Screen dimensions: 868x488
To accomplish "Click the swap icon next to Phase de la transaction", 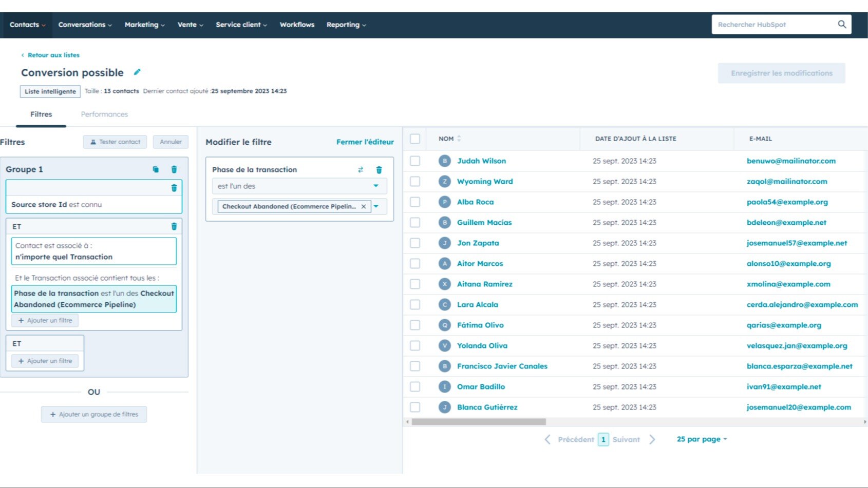I will 361,169.
